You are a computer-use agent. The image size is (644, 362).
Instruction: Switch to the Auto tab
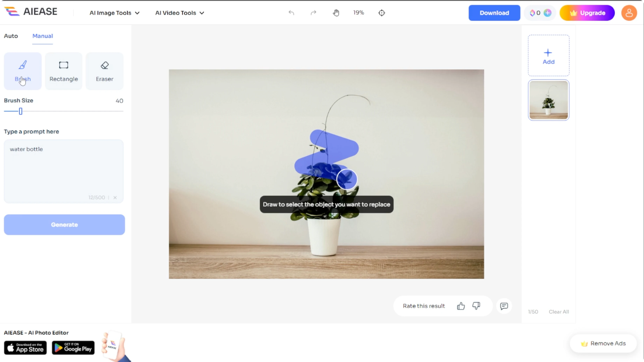coord(11,36)
